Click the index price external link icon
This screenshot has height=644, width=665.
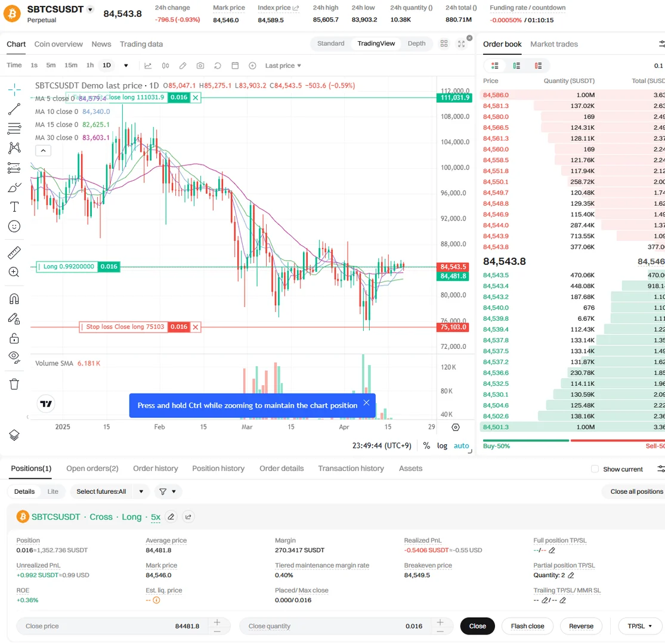tap(296, 8)
